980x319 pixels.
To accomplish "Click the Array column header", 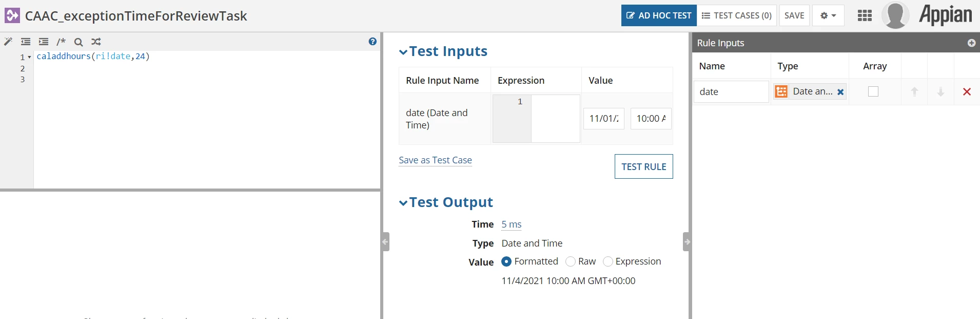I will 875,66.
